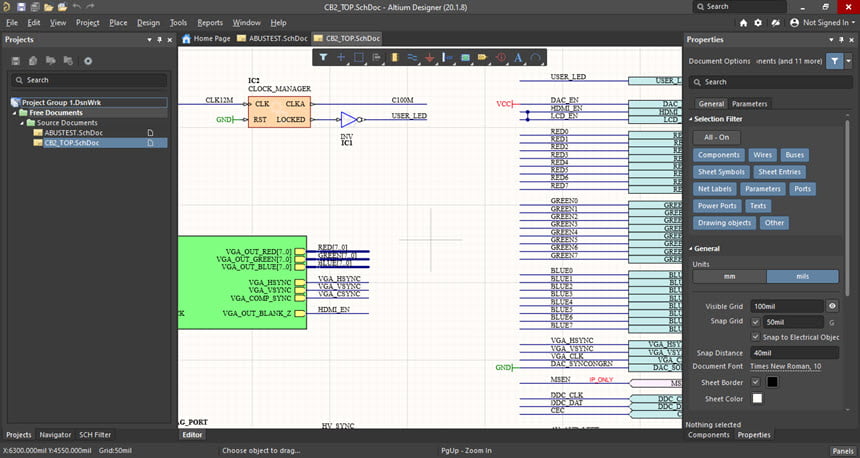Toggle the Power Ports selection filter

click(717, 206)
